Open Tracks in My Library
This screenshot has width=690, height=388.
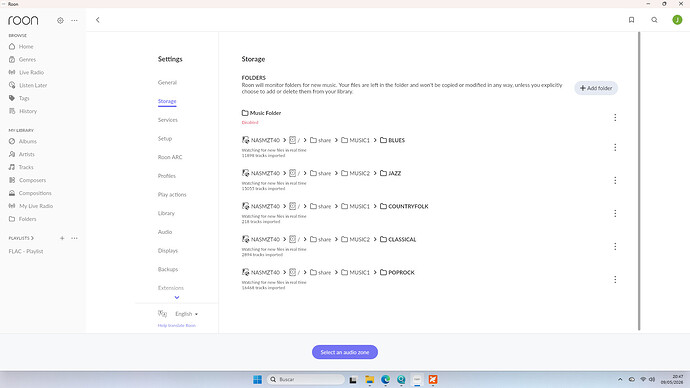(21, 167)
